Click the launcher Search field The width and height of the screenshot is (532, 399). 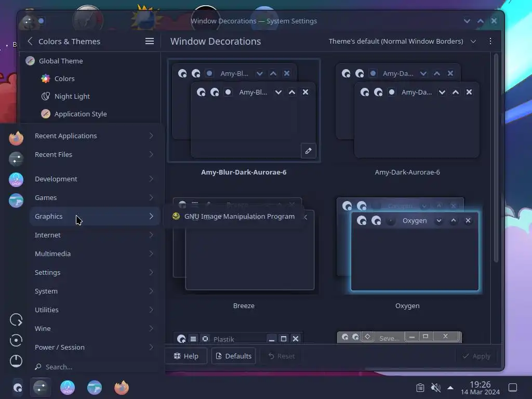pos(95,367)
